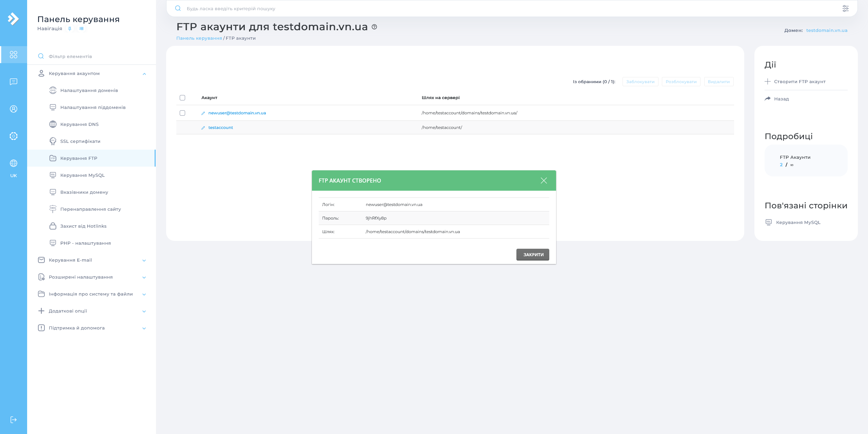Pin the navigation panel with pin icon
The image size is (868, 434).
click(70, 29)
